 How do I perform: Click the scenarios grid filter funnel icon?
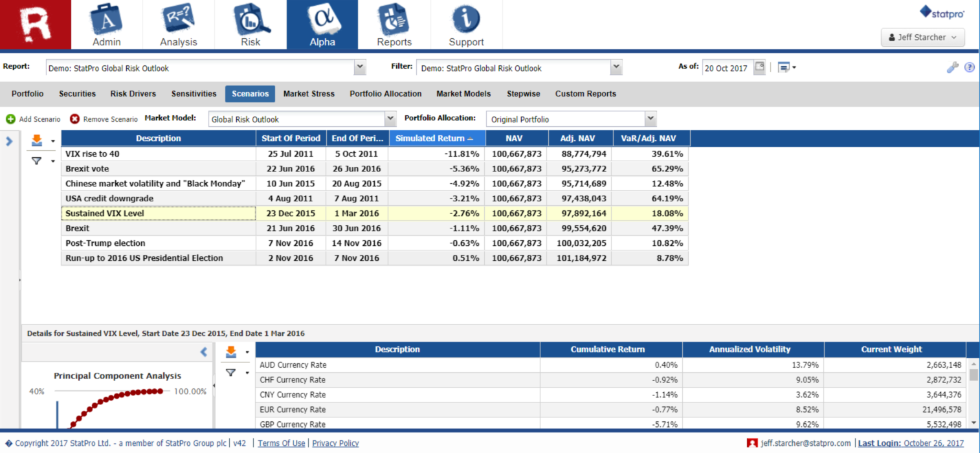[x=37, y=161]
